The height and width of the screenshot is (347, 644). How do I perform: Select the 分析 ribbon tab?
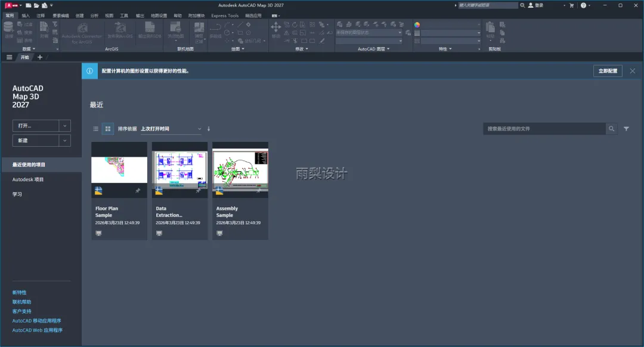94,16
